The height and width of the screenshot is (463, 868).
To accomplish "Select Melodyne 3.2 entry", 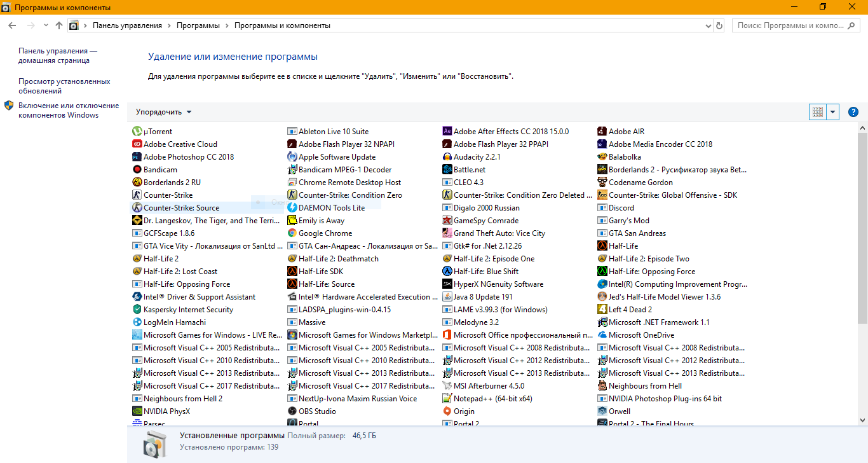I will (x=470, y=322).
